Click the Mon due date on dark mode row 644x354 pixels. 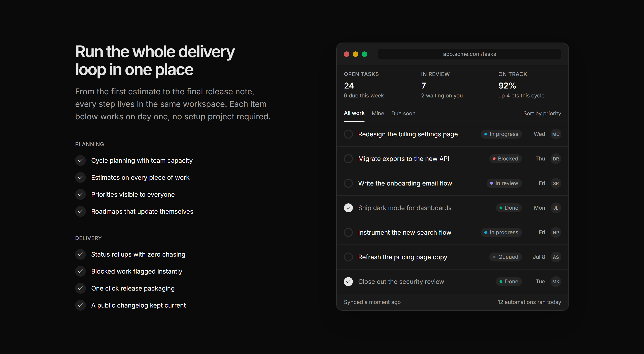(x=539, y=208)
